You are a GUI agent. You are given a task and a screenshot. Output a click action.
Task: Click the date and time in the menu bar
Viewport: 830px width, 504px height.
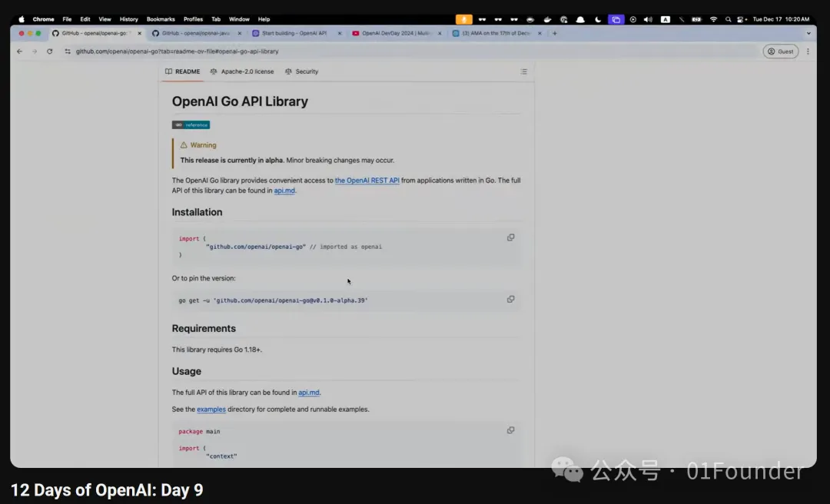click(x=781, y=19)
